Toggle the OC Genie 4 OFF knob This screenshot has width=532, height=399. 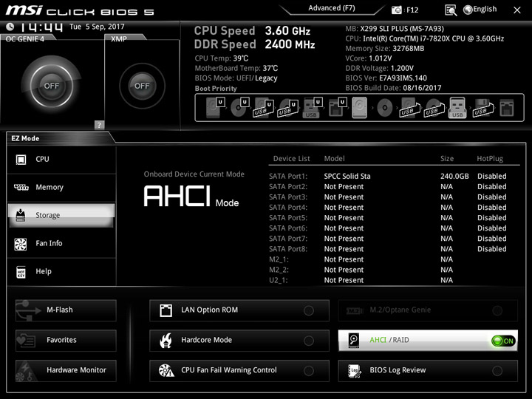click(x=52, y=86)
